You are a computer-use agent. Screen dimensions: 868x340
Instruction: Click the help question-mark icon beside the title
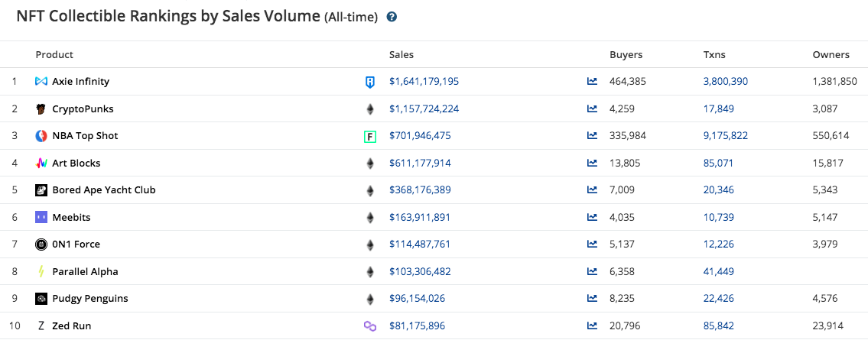coord(392,17)
